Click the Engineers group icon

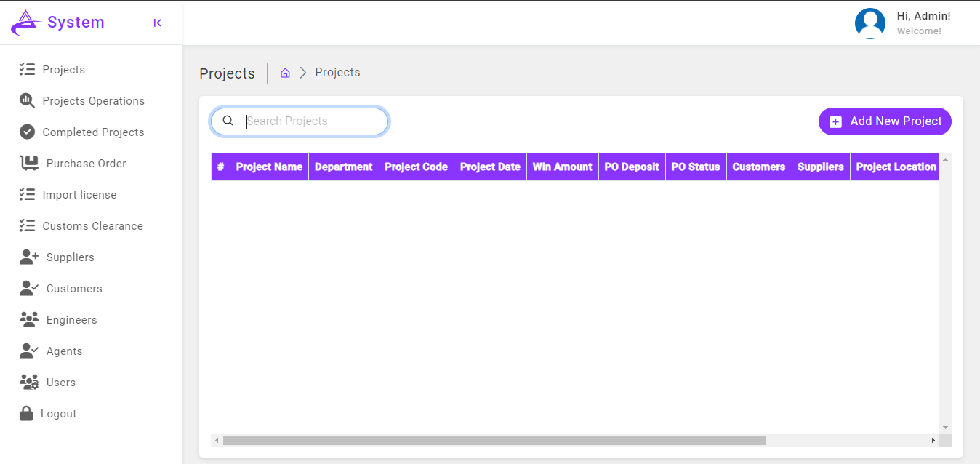[29, 320]
